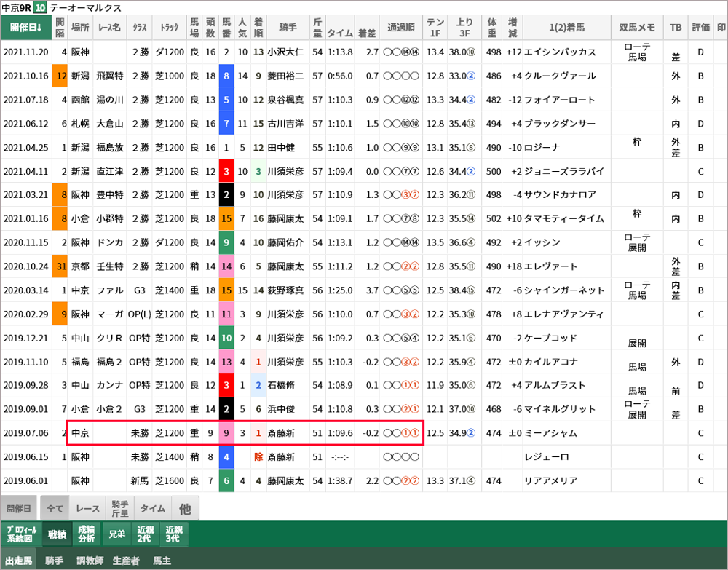Sort by the 開催日 column header
This screenshot has height=570, width=728.
click(x=26, y=28)
